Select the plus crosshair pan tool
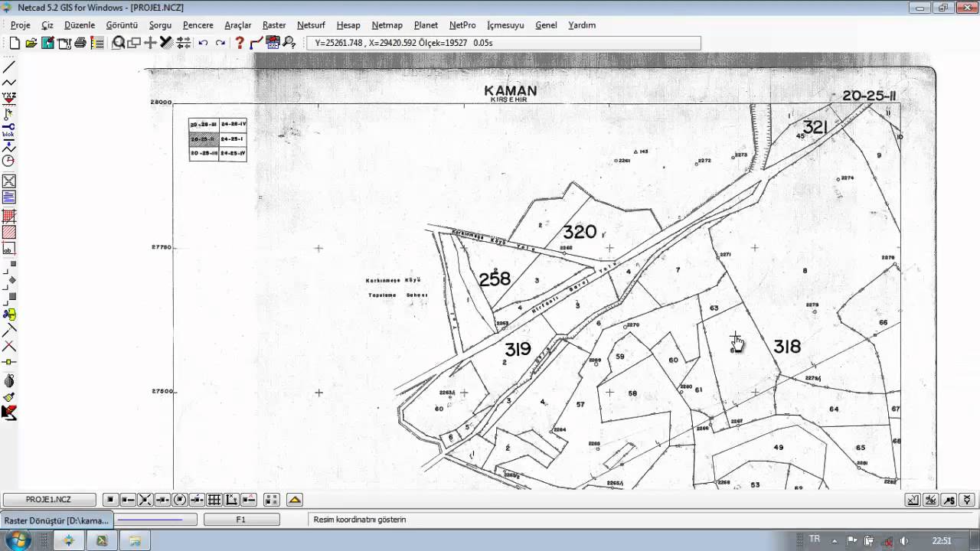The width and height of the screenshot is (980, 551). 150,44
